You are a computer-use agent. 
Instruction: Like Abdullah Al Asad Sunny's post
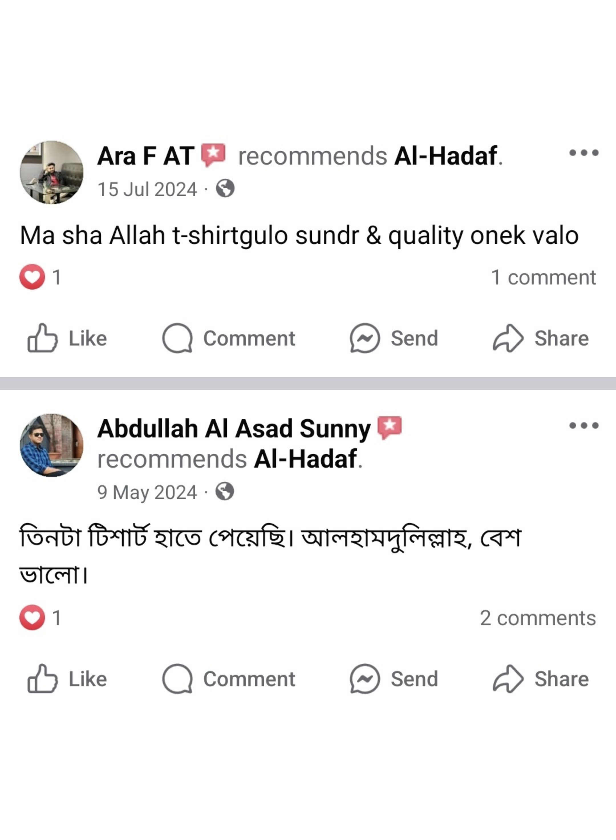click(67, 679)
